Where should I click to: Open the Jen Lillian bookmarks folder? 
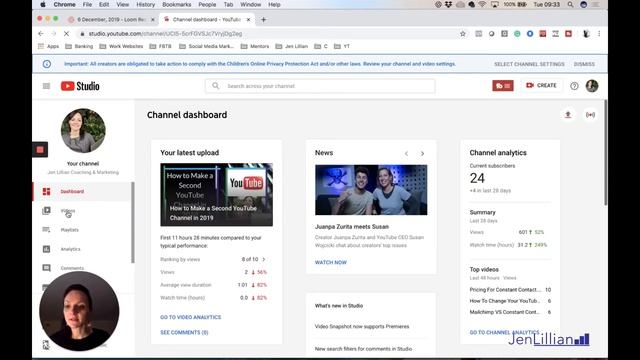pos(292,47)
